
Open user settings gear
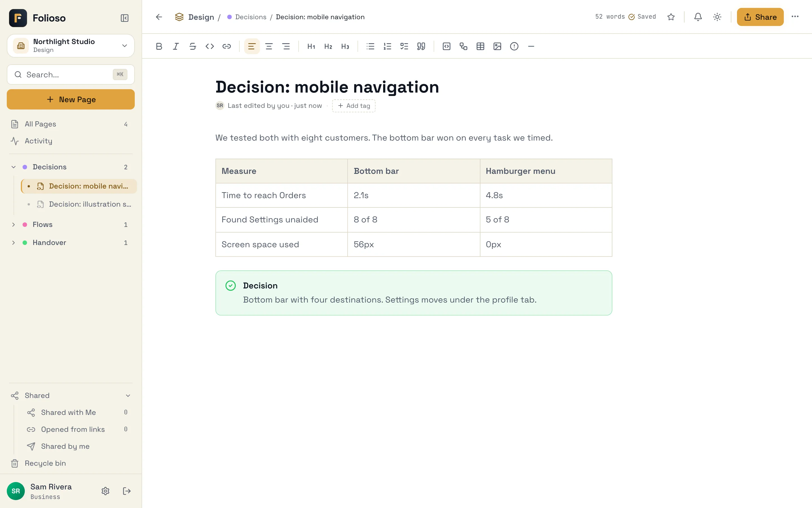coord(105,491)
